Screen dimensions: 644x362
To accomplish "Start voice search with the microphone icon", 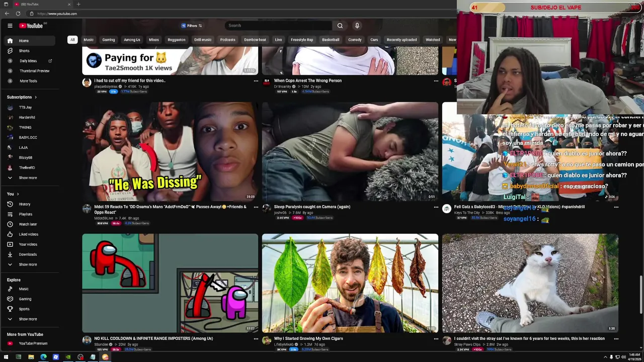I will (x=357, y=26).
